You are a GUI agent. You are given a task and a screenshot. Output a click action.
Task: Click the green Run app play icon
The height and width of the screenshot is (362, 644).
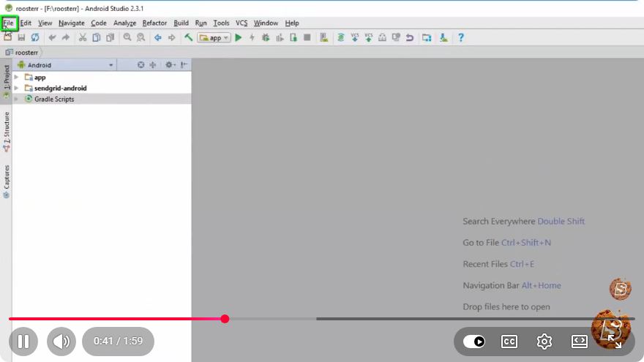239,38
